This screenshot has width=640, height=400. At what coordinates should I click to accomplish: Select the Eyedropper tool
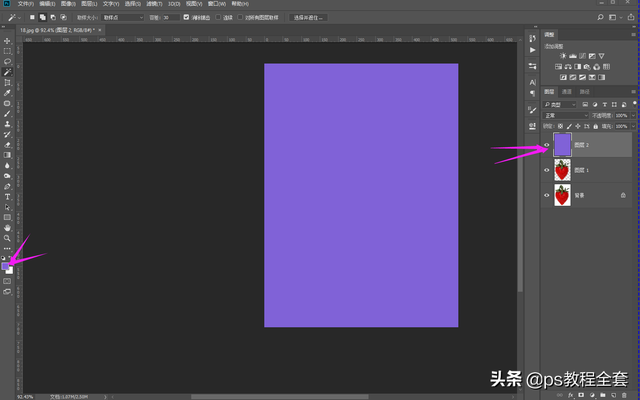[x=7, y=93]
